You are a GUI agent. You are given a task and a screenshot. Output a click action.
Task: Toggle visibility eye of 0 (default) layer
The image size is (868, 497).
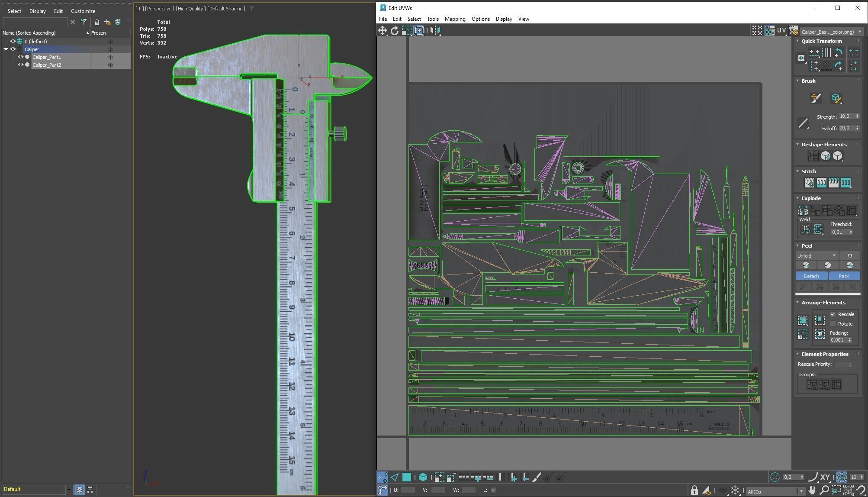click(x=13, y=42)
